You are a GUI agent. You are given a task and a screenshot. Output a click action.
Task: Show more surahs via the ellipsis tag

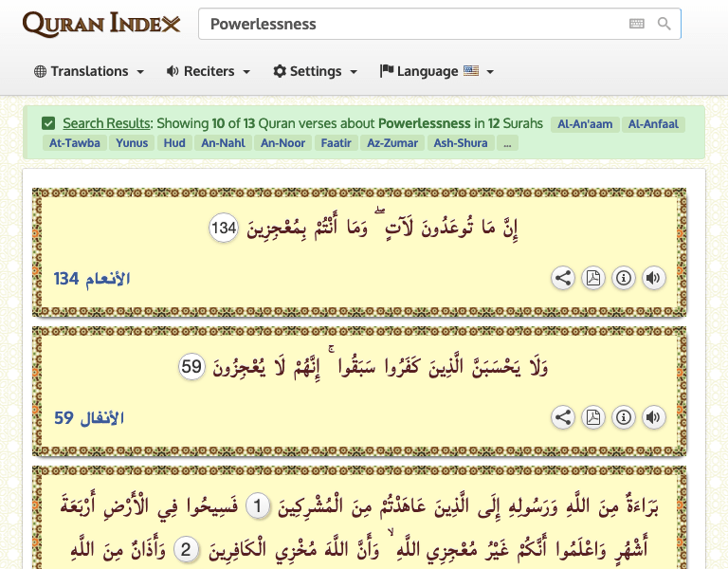pyautogui.click(x=508, y=143)
